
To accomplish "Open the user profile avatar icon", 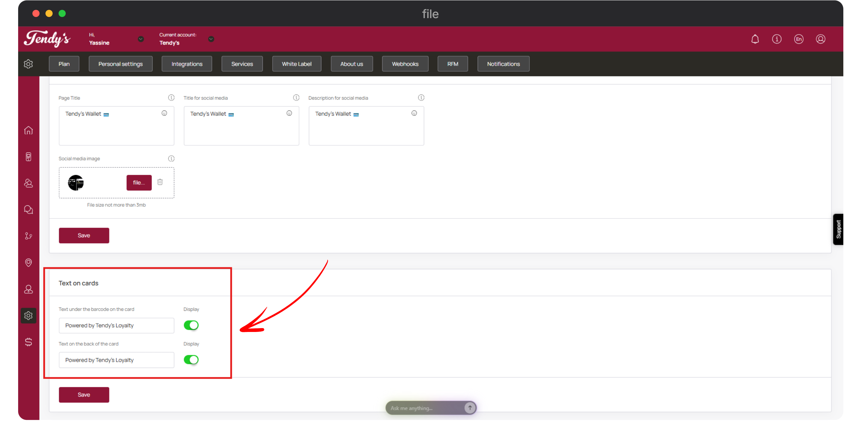I will tap(820, 39).
